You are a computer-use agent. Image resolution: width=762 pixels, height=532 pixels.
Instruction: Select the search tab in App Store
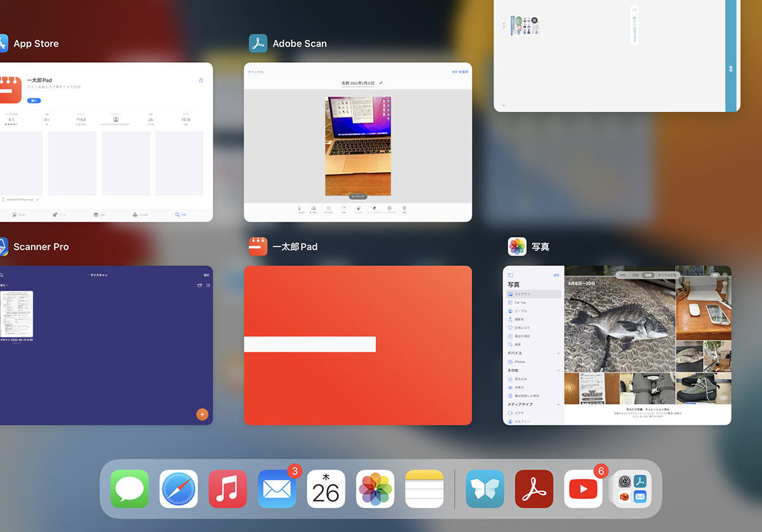click(182, 215)
